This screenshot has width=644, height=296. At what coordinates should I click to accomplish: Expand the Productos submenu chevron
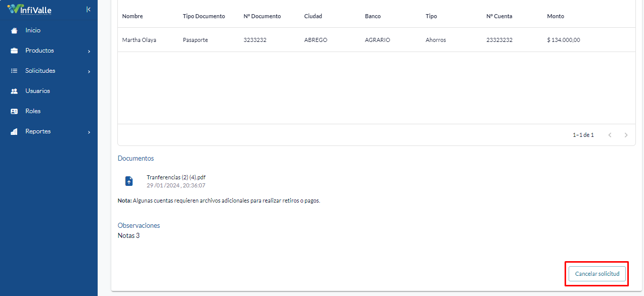pyautogui.click(x=89, y=51)
